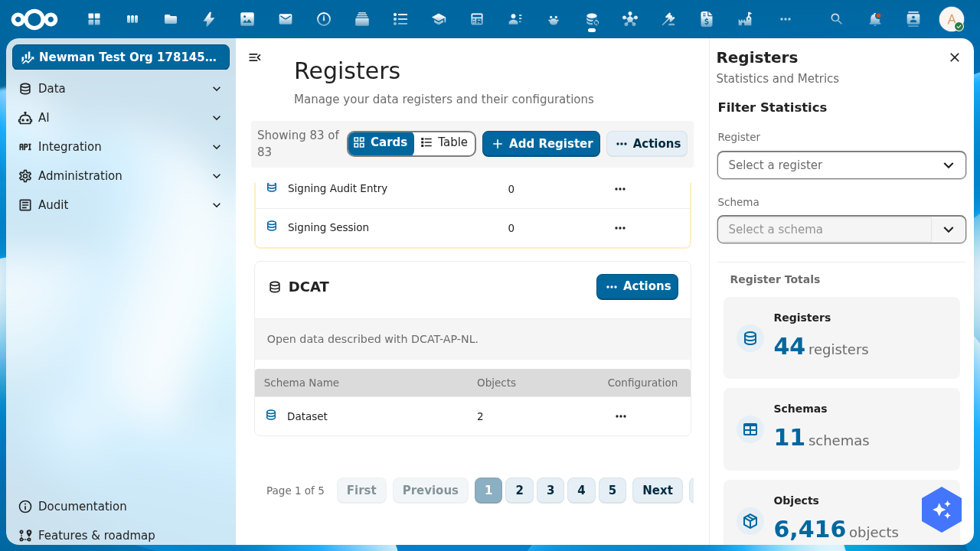Open the toolbar Actions menu beside Add Register
Image resolution: width=980 pixels, height=551 pixels.
(x=647, y=144)
